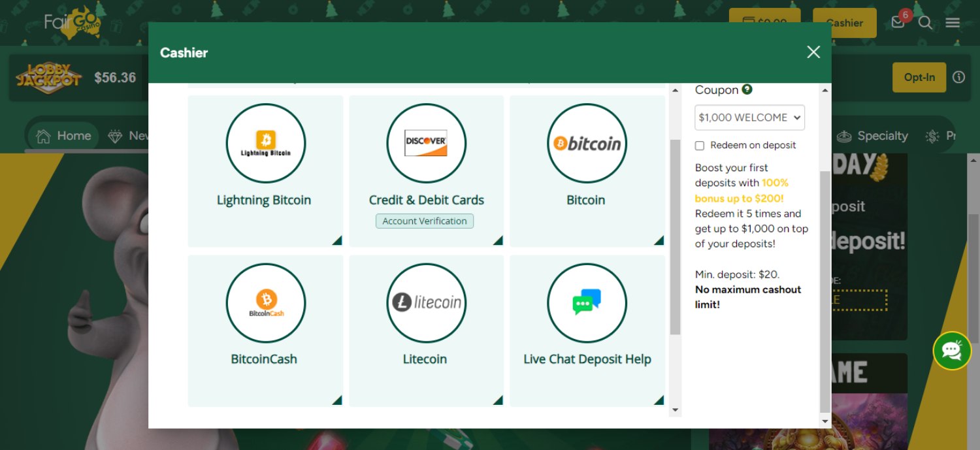Select the Lightning Bitcoin deposit method
Image resolution: width=980 pixels, height=450 pixels.
coord(265,171)
